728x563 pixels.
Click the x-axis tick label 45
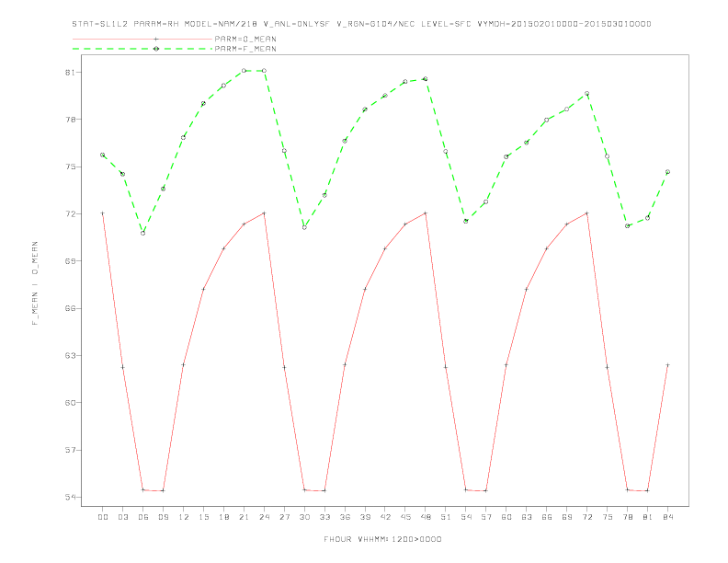point(405,517)
